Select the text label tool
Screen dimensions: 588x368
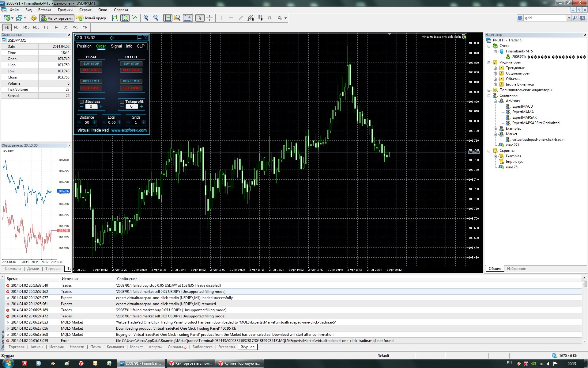270,18
